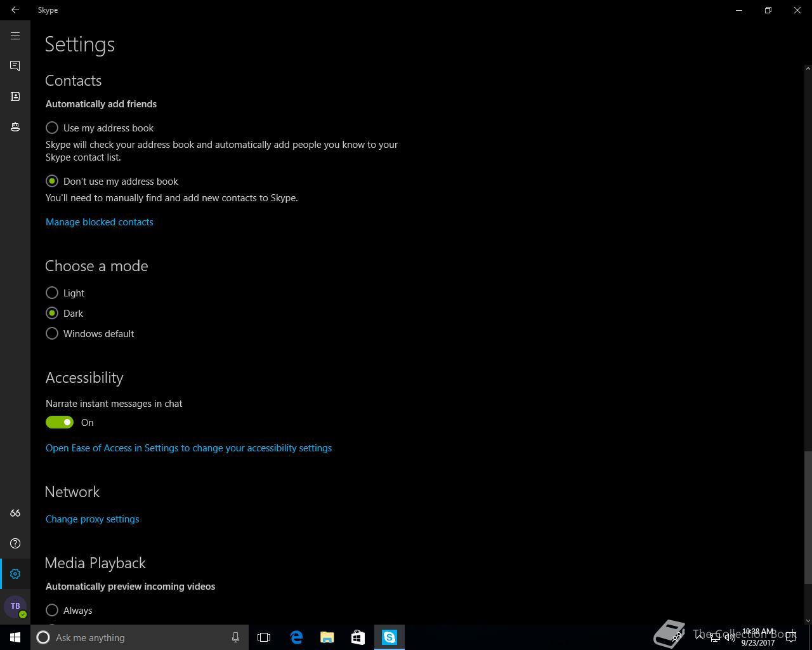Select Use my address book option

pos(100,128)
